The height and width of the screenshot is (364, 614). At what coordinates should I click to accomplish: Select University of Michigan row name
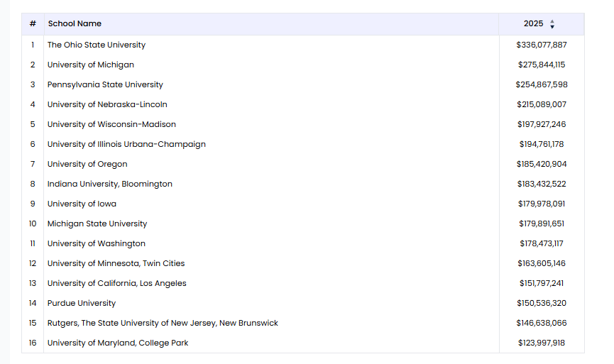(91, 65)
